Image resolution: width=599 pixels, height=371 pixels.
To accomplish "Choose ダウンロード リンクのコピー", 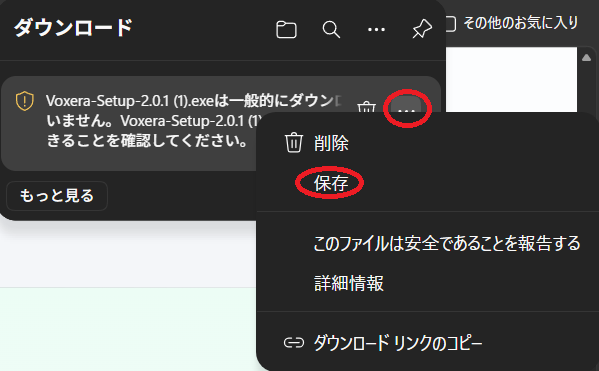I will pyautogui.click(x=427, y=343).
